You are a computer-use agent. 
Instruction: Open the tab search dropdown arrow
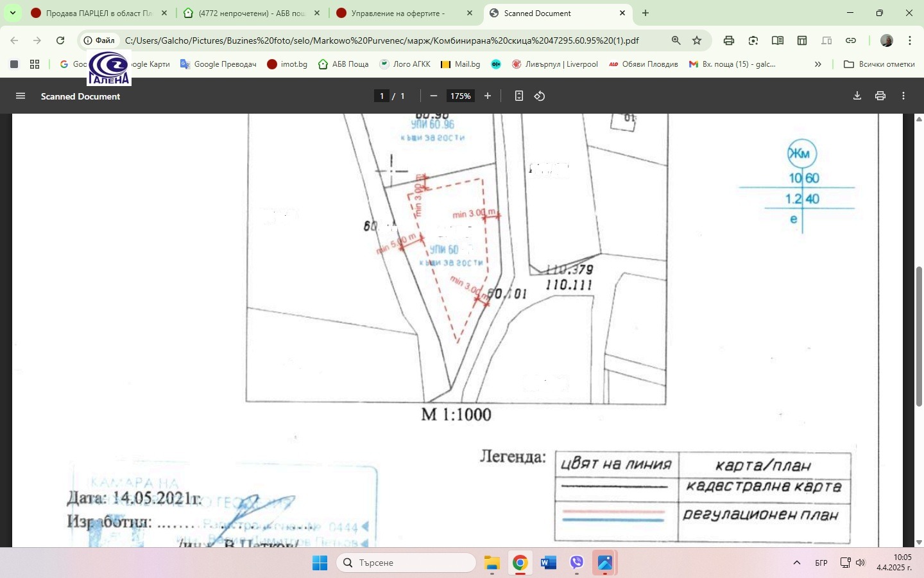12,13
